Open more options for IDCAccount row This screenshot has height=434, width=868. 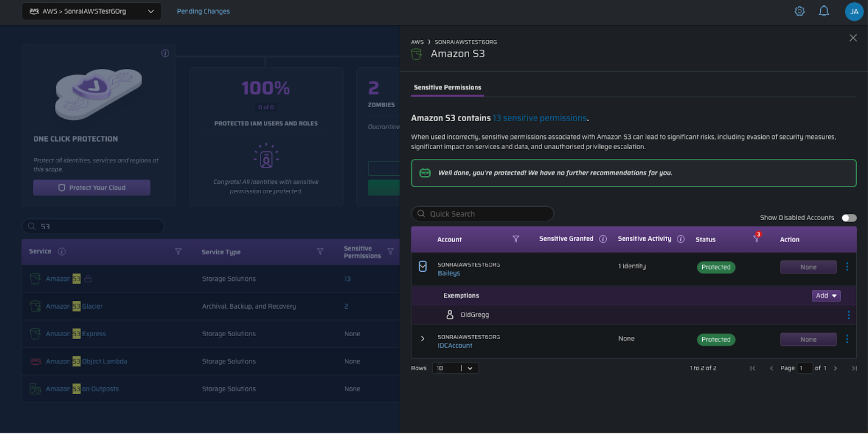click(x=847, y=339)
